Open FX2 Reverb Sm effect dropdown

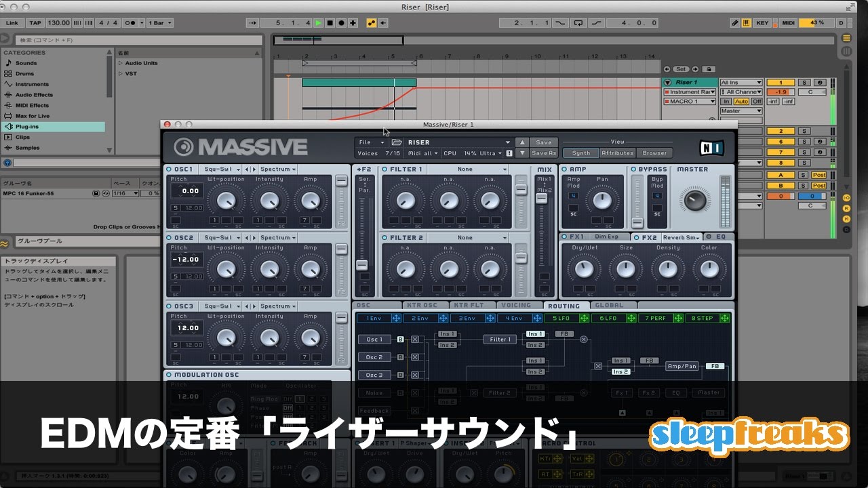coord(681,237)
